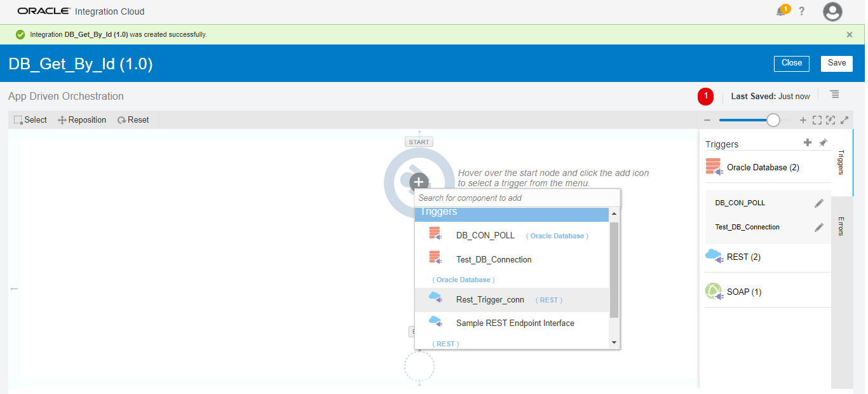Click the Rest_Trigger_conn cloud icon in menu
The image size is (868, 394).
point(435,298)
